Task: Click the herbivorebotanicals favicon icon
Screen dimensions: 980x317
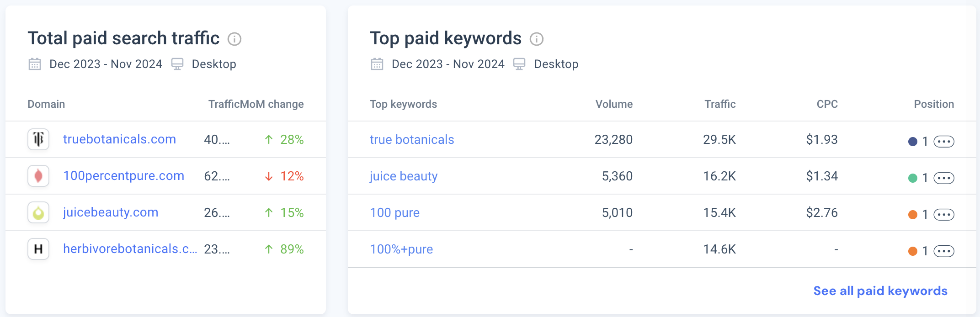Action: [38, 249]
